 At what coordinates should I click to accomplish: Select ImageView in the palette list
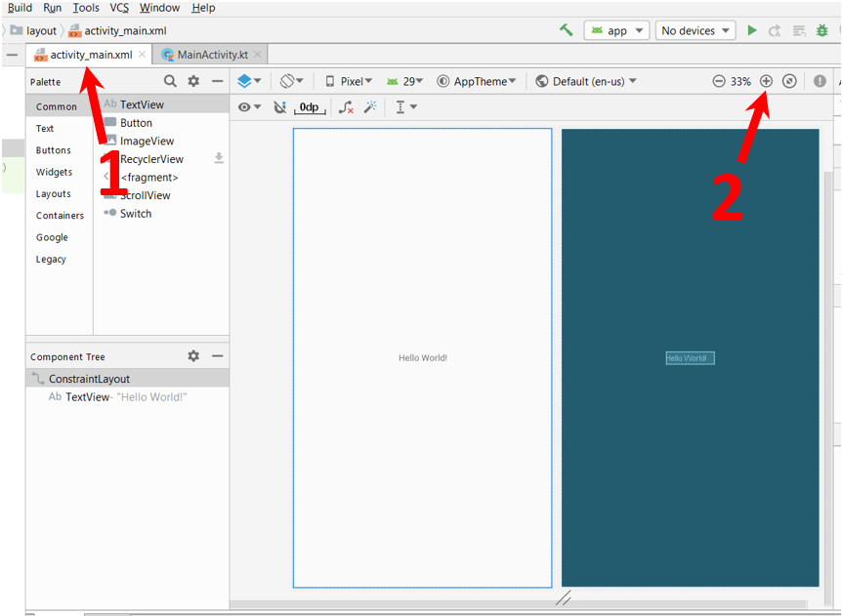click(161, 141)
